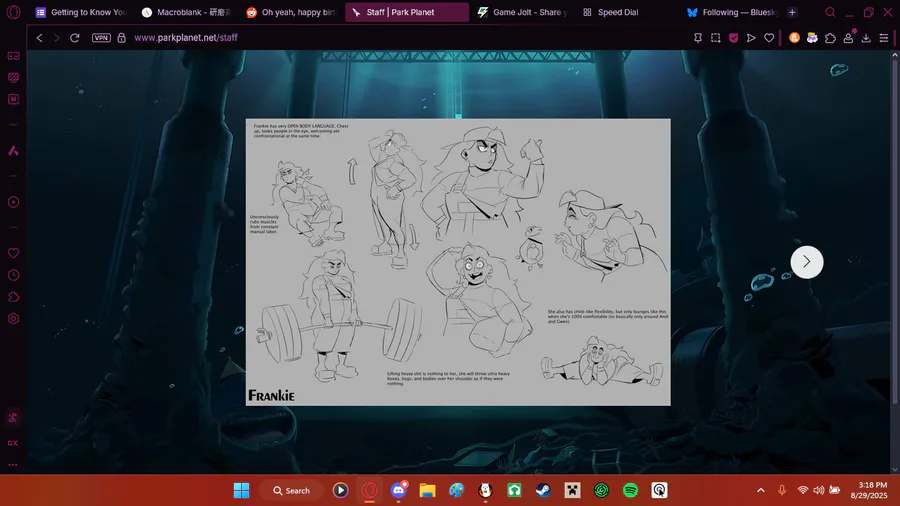Image resolution: width=900 pixels, height=506 pixels.
Task: View site security padlock information
Action: tap(122, 38)
